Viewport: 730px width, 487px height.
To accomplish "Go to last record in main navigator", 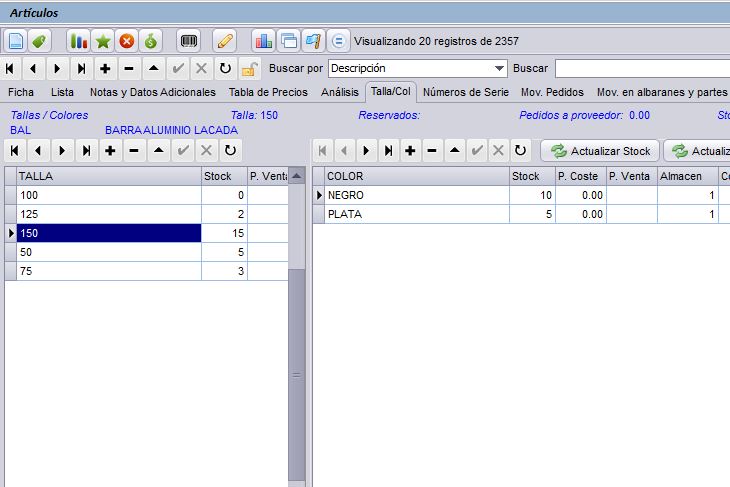I will (81, 69).
